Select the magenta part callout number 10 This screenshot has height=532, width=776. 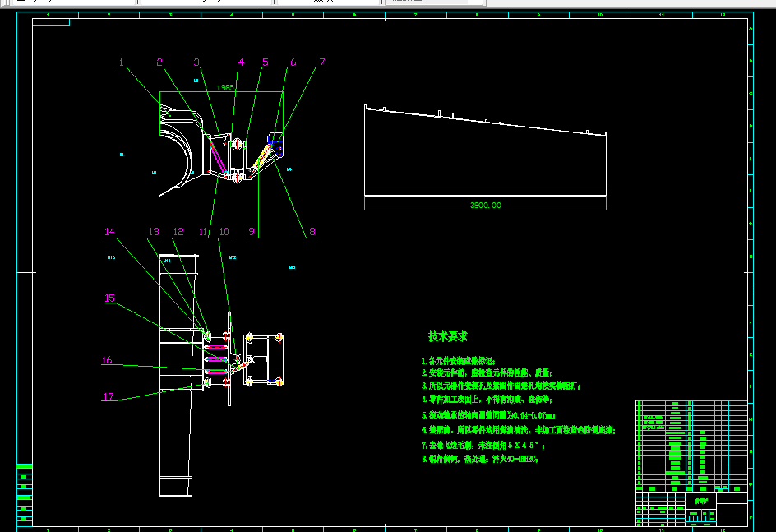point(224,232)
